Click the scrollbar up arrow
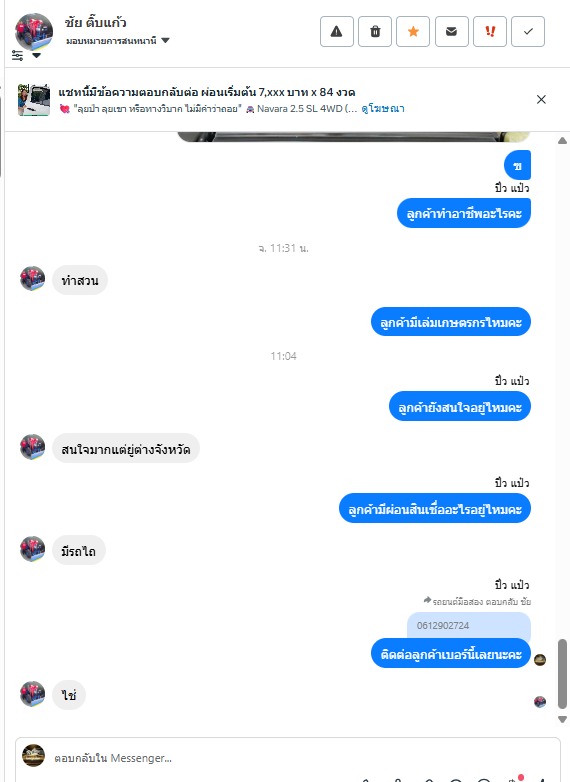This screenshot has width=570, height=782. click(x=563, y=141)
